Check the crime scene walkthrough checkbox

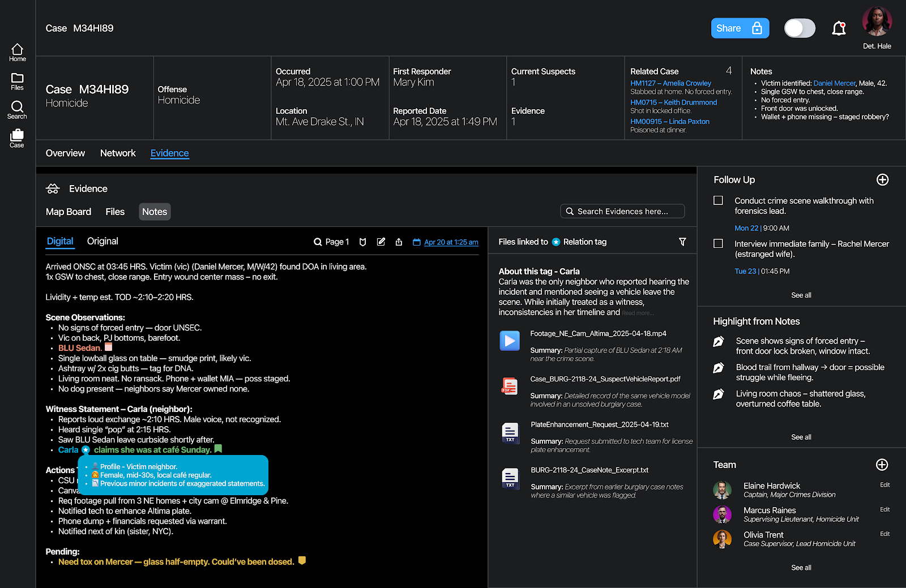pos(718,200)
